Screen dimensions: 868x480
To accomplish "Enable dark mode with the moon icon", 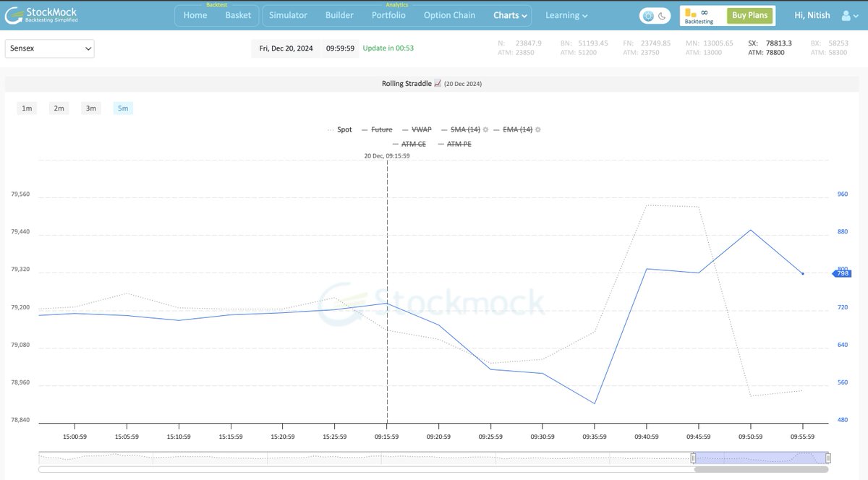I will click(660, 14).
